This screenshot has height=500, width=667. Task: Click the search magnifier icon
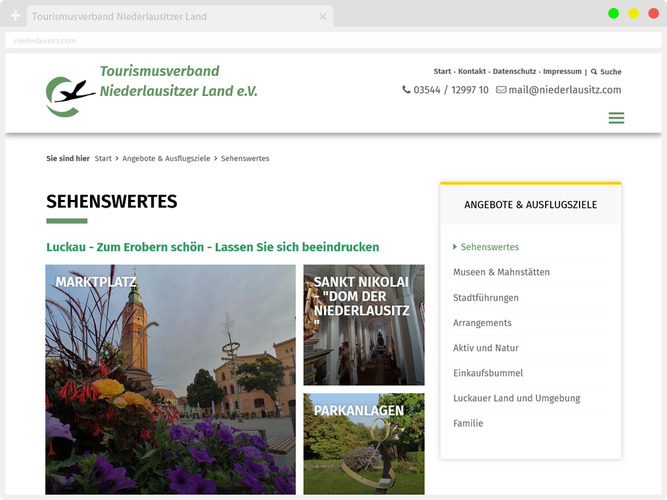(x=594, y=72)
